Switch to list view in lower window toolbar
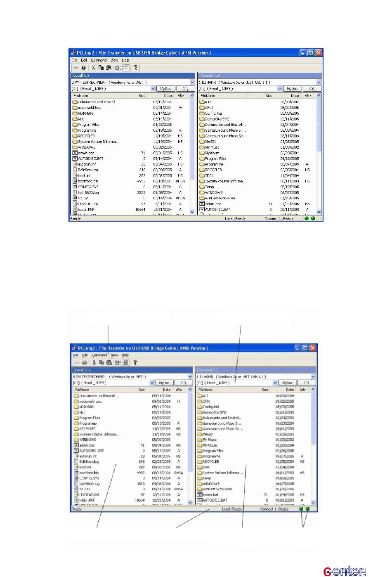This screenshot has width=392, height=577. 118,362
